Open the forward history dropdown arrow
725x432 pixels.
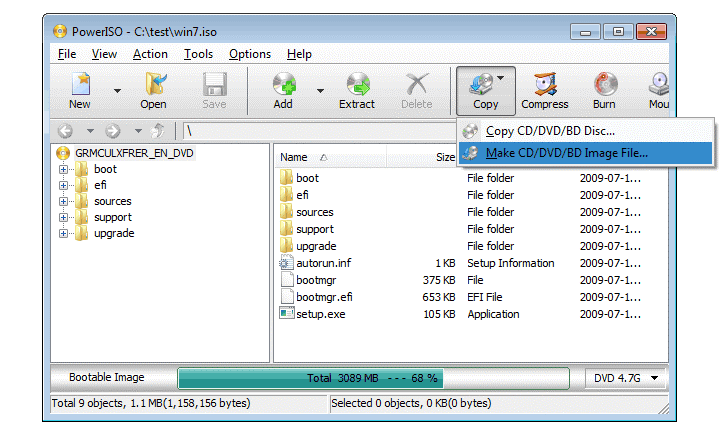click(x=138, y=131)
